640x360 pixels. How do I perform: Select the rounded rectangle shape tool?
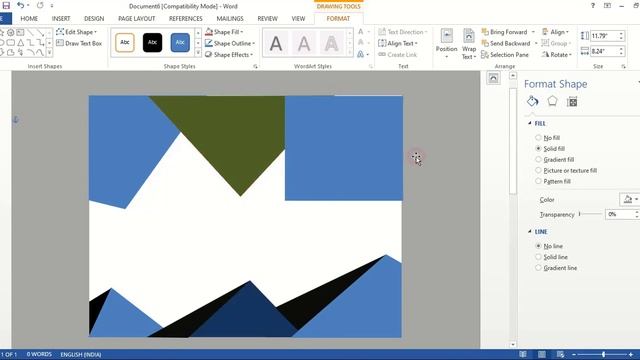[11, 43]
